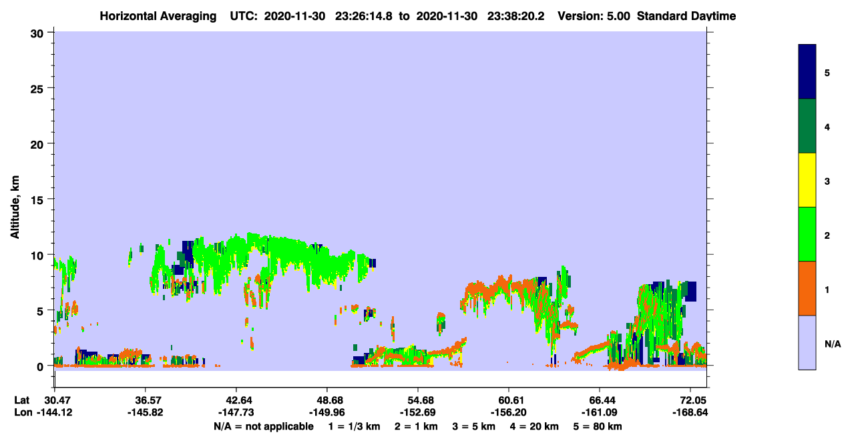The width and height of the screenshot is (868, 445).
Task: Click the bright green colorbar segment labeled 2
Action: pos(807,234)
